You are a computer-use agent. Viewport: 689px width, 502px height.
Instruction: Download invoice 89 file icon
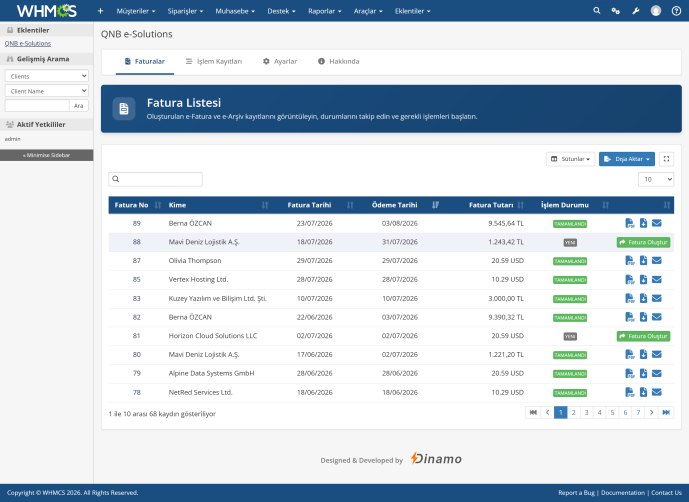click(643, 223)
